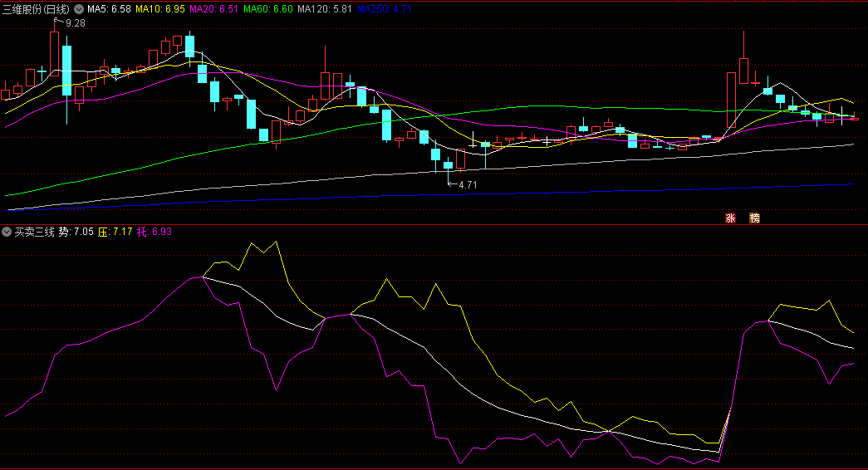
Task: Click the 4.71 low price annotation on chart
Action: pos(468,185)
